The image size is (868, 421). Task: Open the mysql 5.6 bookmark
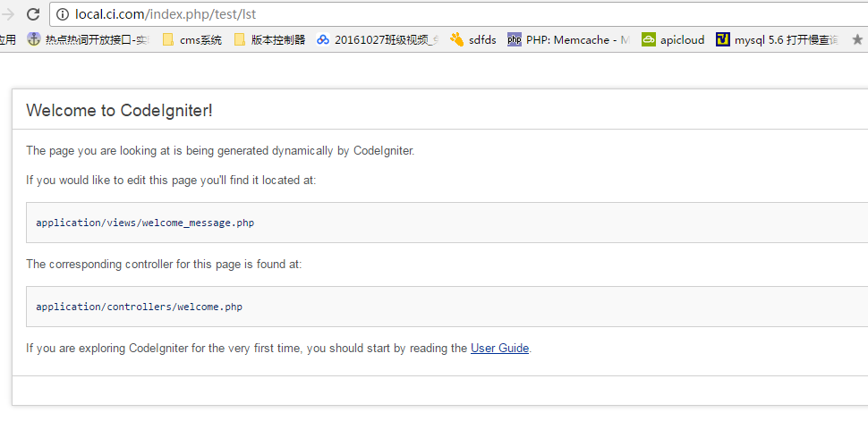[777, 39]
